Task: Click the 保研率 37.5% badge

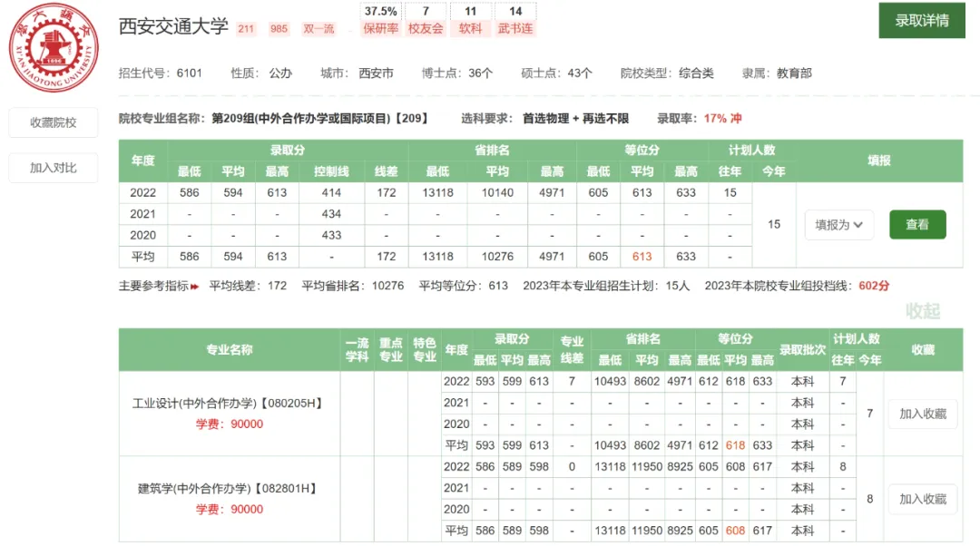Action: tap(380, 20)
